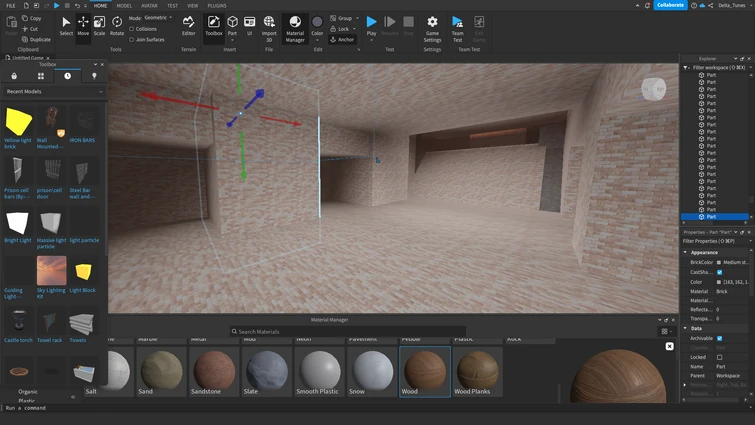Select the Sandstone material thumbnail
This screenshot has height=425, width=755.
click(214, 368)
